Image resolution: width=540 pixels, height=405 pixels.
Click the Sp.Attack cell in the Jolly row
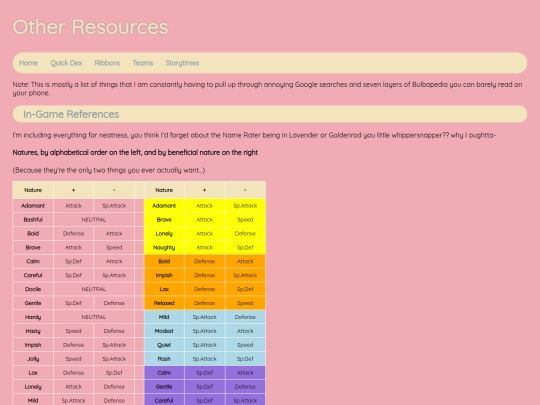[x=114, y=359]
